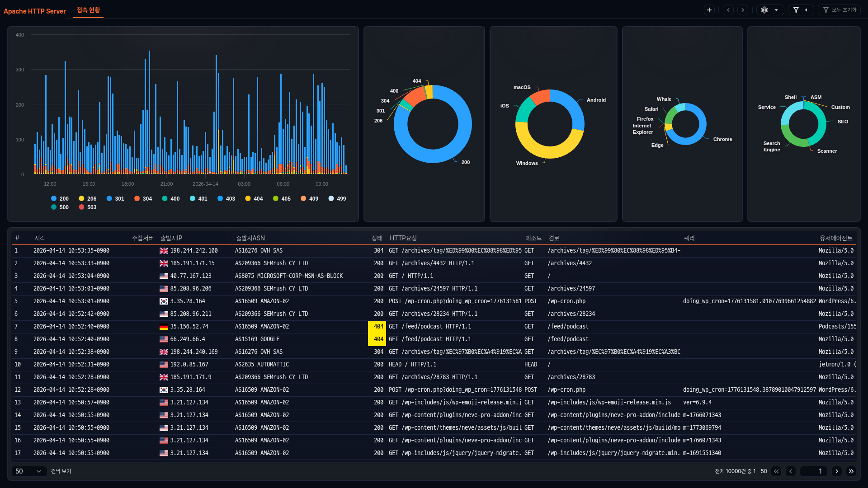Sort table by 출발지ASN column header
The width and height of the screenshot is (868, 488).
pyautogui.click(x=250, y=238)
